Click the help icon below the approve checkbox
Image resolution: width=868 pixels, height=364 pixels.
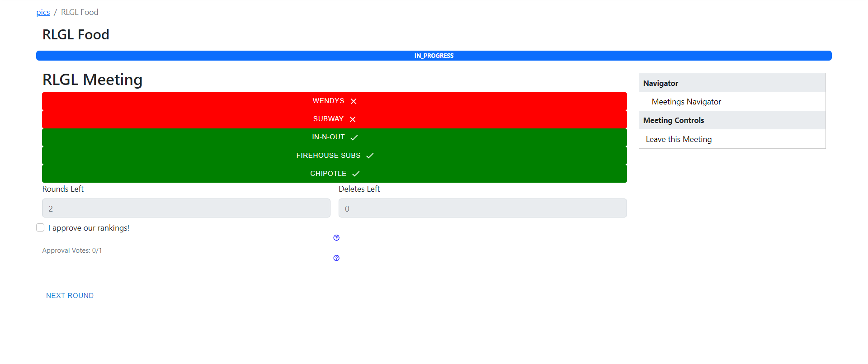click(336, 238)
